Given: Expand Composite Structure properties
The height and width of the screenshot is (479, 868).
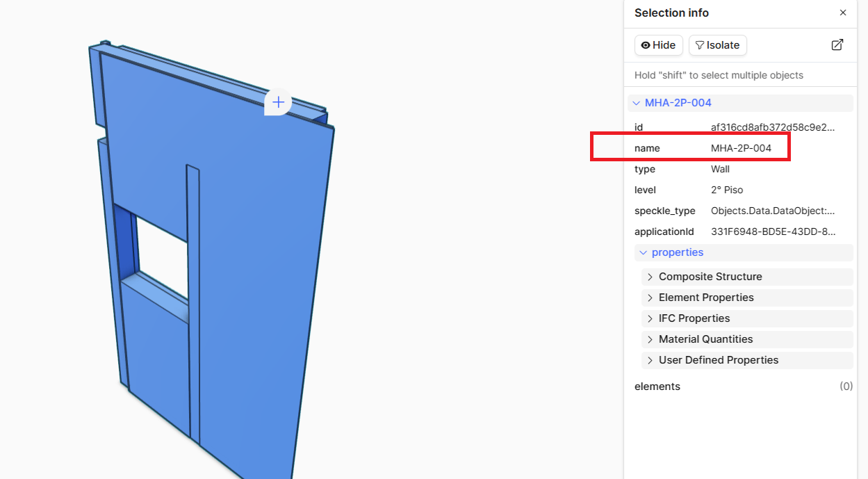Looking at the screenshot, I should pyautogui.click(x=747, y=277).
